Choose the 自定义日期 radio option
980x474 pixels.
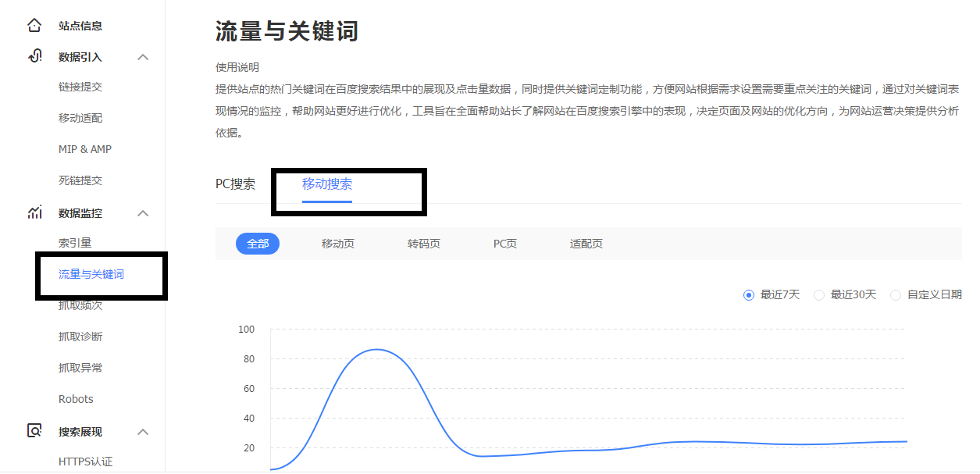(x=896, y=295)
